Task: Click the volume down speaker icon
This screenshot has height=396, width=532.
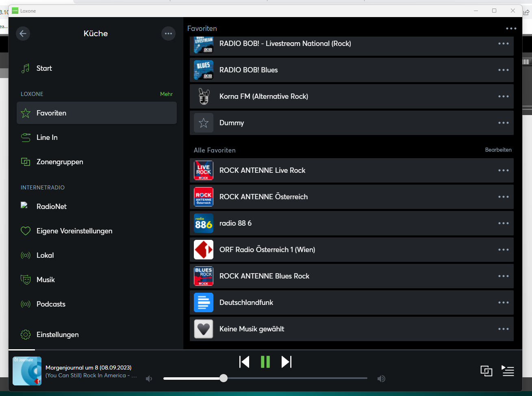Action: point(149,379)
